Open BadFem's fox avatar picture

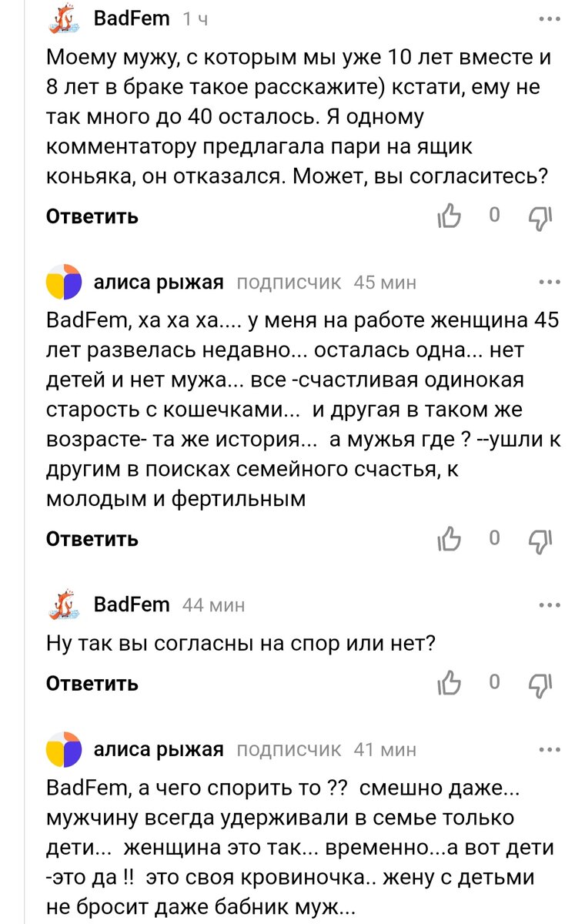coord(63,17)
